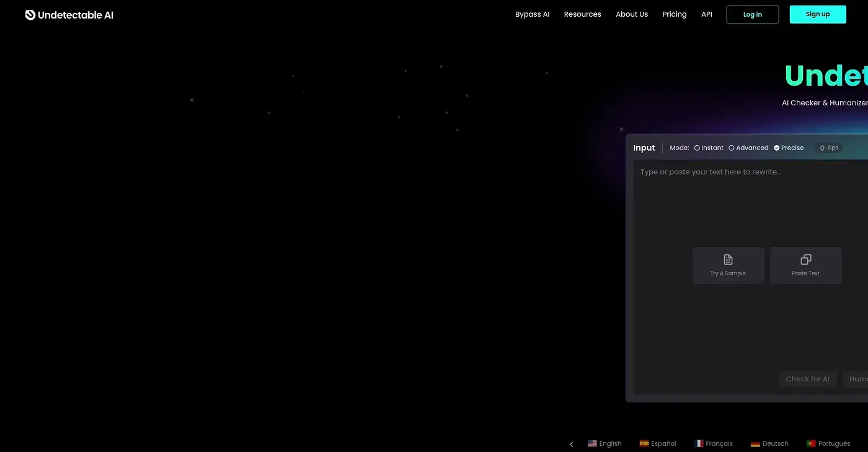Click the Tips lightbulb icon
The width and height of the screenshot is (868, 452).
[822, 148]
